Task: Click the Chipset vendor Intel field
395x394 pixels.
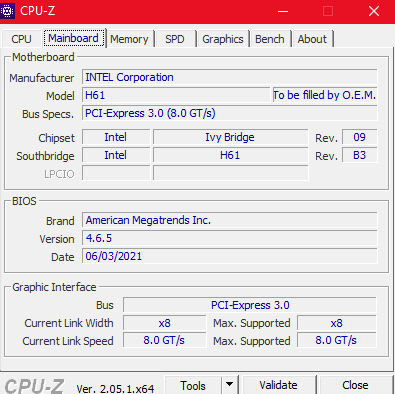Action: [x=116, y=137]
